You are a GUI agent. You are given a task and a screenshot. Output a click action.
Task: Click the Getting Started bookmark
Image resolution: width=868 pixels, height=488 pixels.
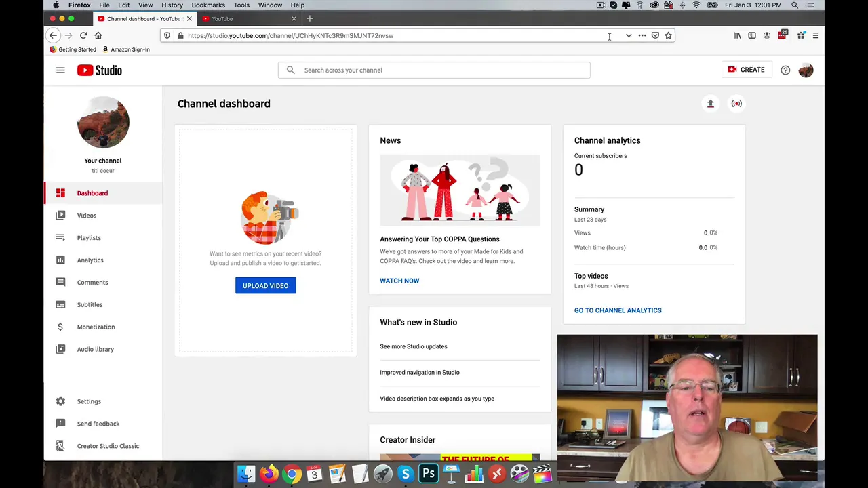(x=73, y=49)
